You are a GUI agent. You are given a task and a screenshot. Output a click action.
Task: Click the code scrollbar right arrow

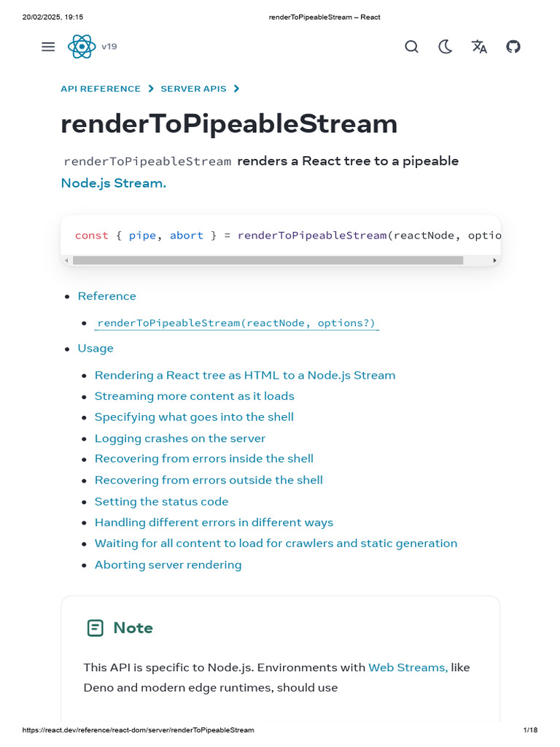click(495, 260)
